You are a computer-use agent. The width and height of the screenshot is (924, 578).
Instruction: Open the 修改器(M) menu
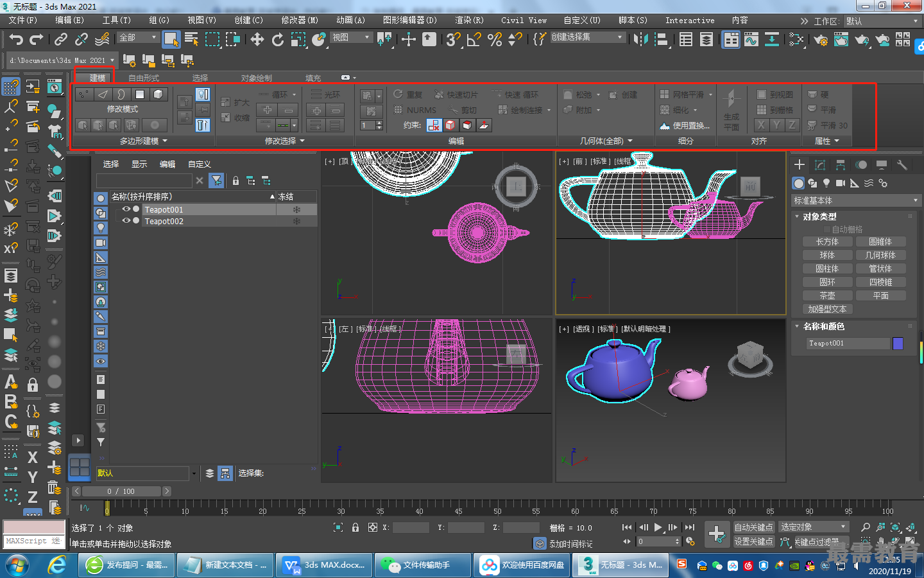tap(300, 21)
